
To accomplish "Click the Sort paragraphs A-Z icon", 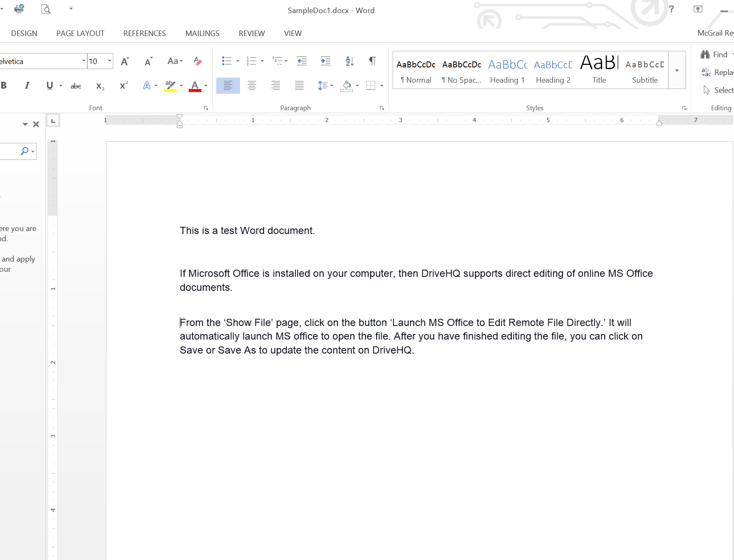I will 349,61.
